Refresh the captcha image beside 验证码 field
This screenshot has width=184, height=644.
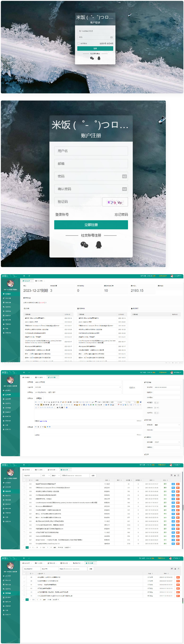tap(115, 202)
